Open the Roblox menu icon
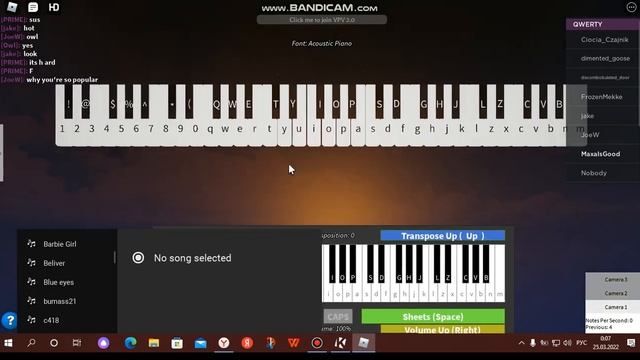 pyautogui.click(x=12, y=7)
